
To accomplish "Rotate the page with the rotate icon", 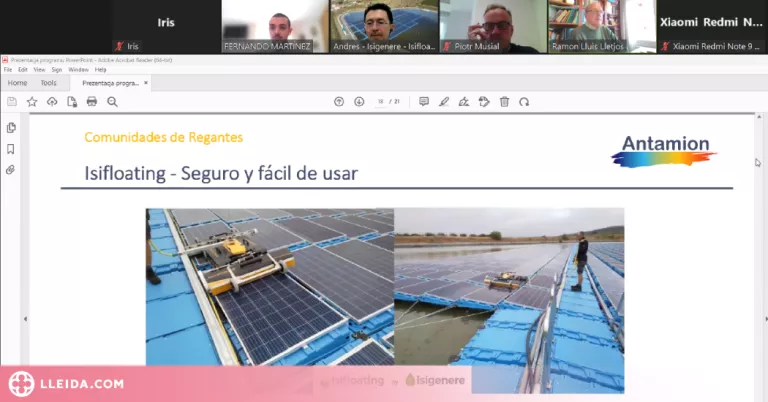I will click(x=524, y=102).
